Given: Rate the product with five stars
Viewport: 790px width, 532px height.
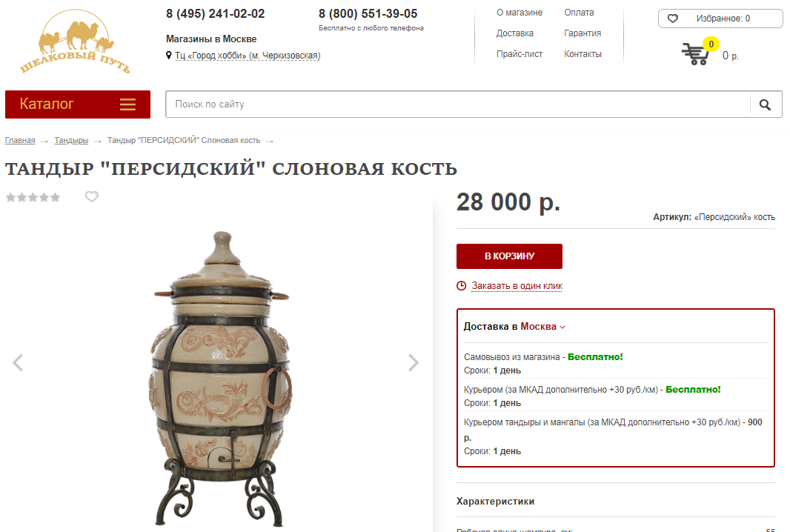Looking at the screenshot, I should pos(55,197).
